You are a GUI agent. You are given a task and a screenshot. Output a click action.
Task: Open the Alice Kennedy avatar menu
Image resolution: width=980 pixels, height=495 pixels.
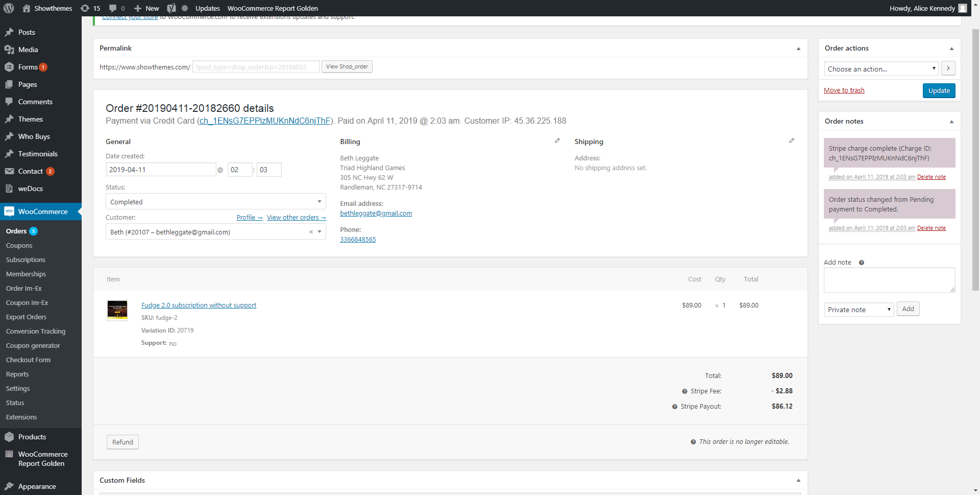(x=963, y=8)
